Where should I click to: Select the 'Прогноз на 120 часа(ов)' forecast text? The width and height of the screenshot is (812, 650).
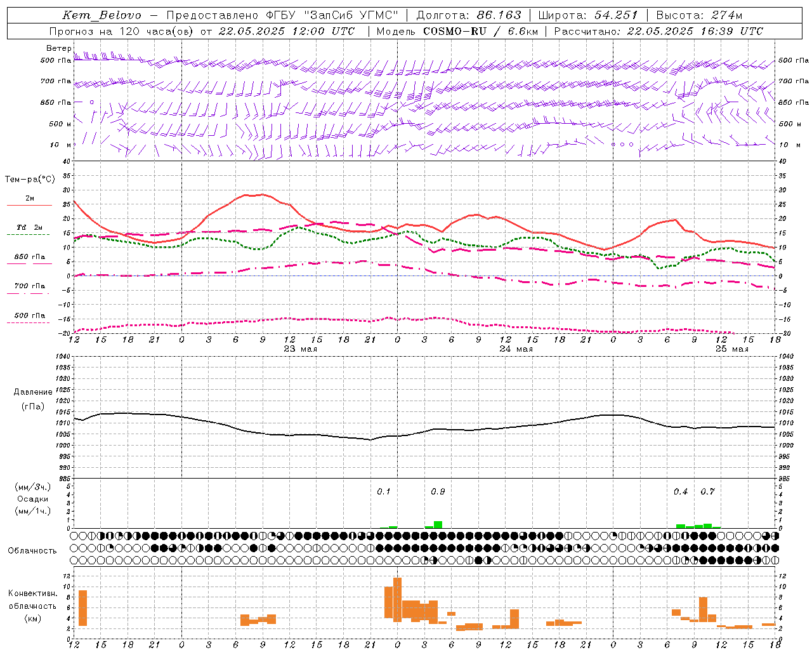(122, 31)
